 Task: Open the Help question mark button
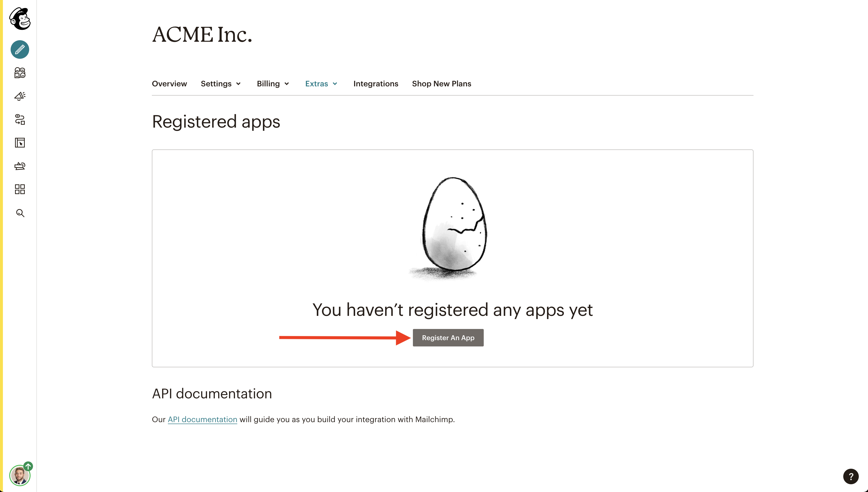(851, 476)
